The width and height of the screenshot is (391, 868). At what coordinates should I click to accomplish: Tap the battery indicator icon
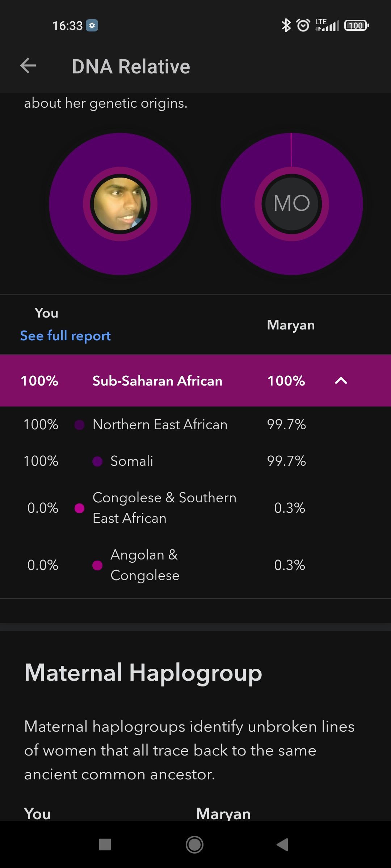tap(356, 25)
